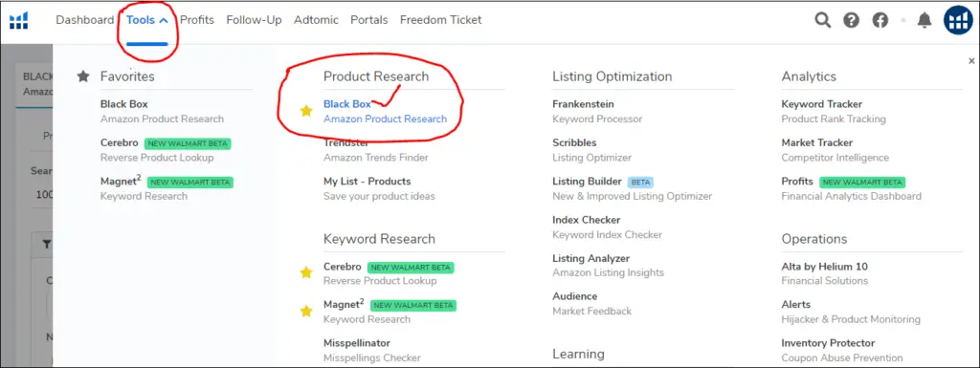This screenshot has width=980, height=368.
Task: Open the Facebook icon in header
Action: tap(880, 21)
